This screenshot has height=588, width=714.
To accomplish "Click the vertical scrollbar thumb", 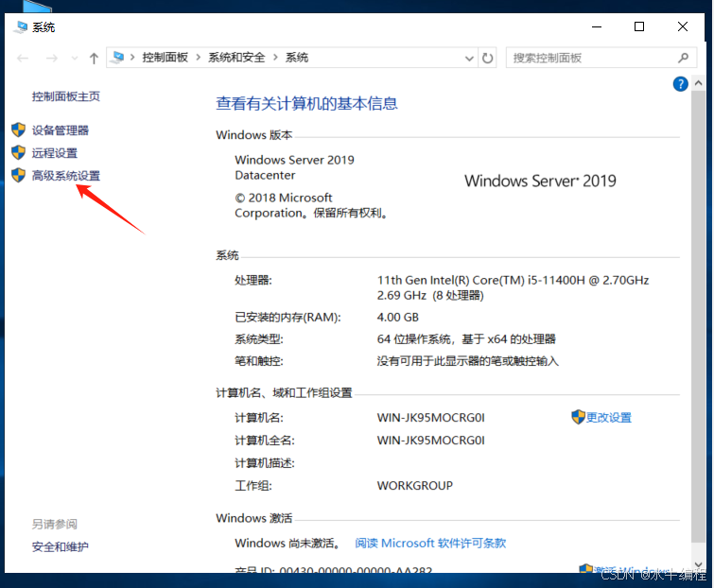I will coord(698,317).
